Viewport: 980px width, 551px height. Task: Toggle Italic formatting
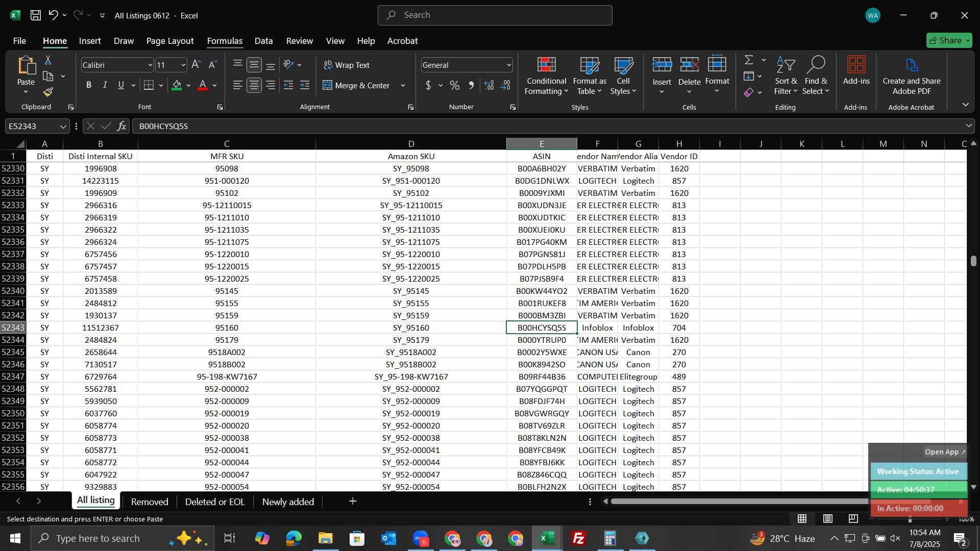105,85
